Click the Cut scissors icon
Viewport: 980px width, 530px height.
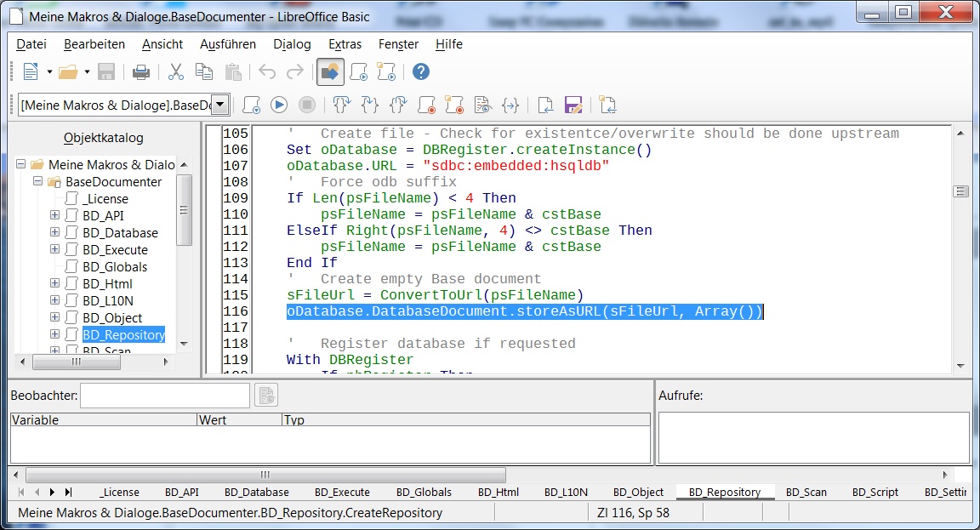point(176,71)
